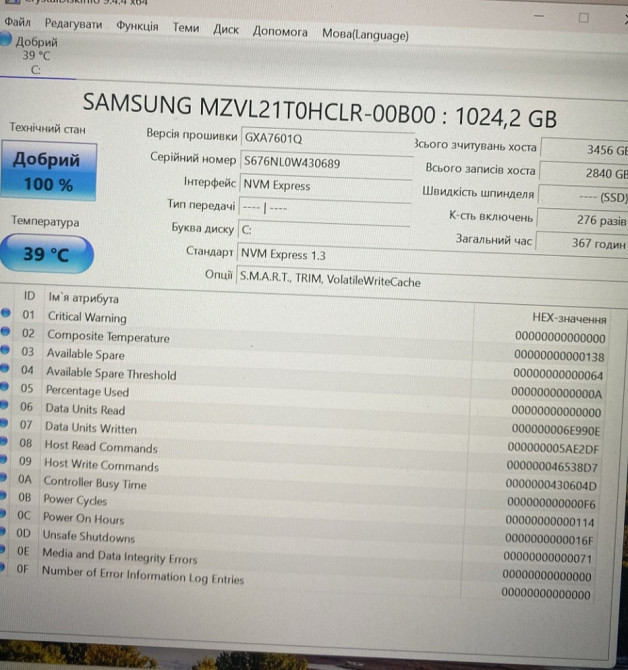Click the Добрий 100 % health status button

[47, 171]
